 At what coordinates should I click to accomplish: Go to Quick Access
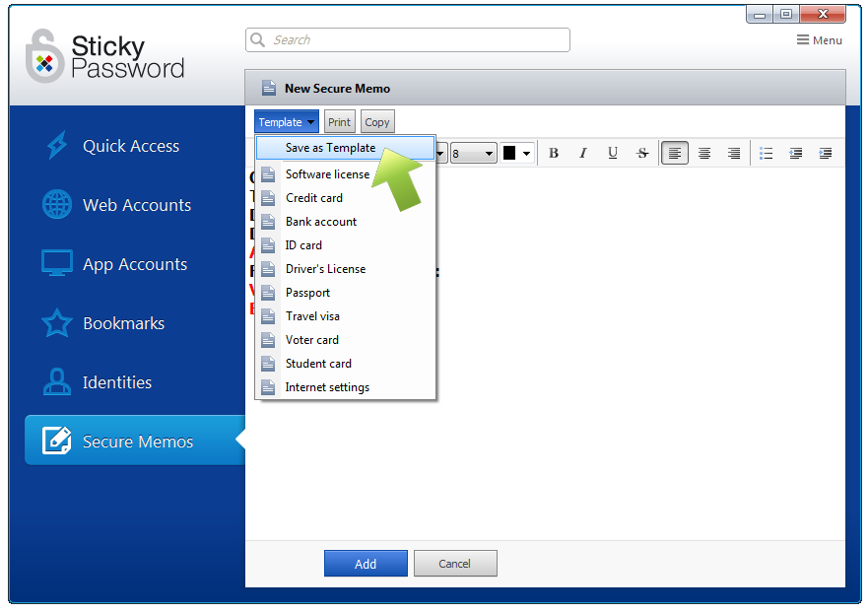point(131,146)
